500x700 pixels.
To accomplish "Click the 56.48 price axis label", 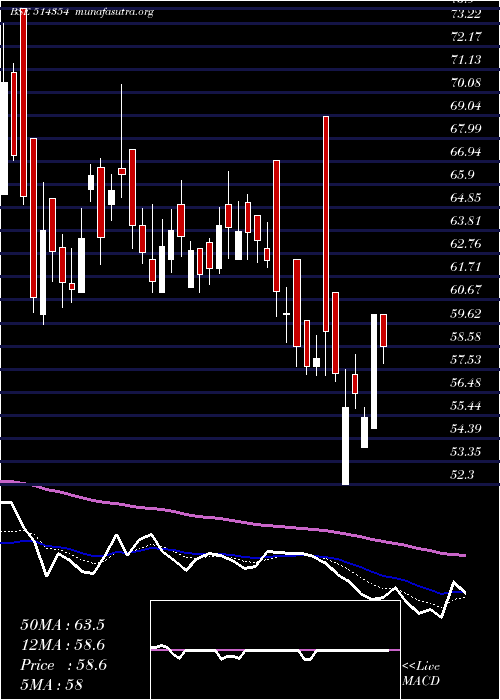I will [x=467, y=383].
